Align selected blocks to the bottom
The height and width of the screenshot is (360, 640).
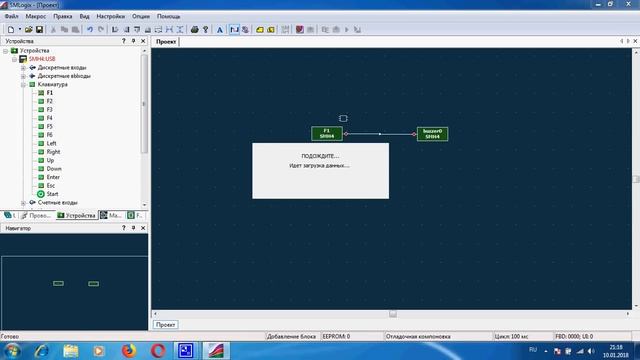point(148,29)
